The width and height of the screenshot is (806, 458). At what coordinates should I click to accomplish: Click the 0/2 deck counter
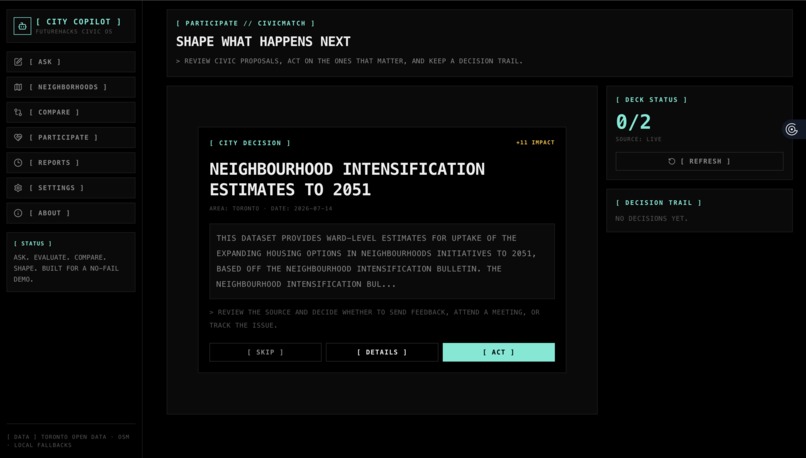[x=633, y=122]
